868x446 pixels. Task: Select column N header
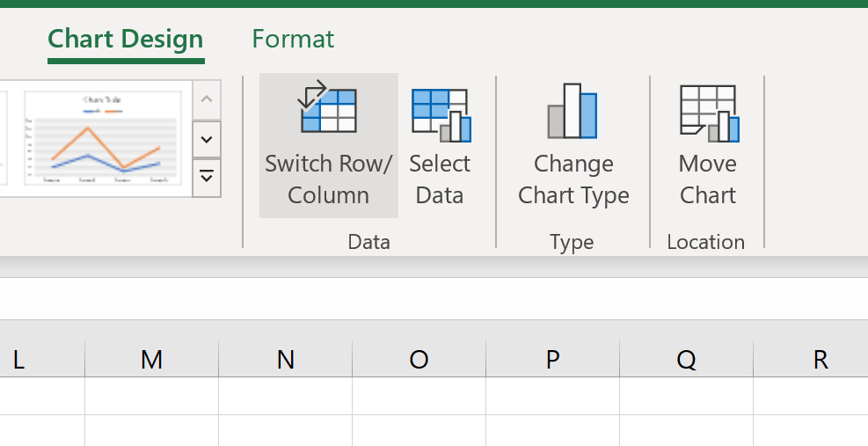click(285, 359)
